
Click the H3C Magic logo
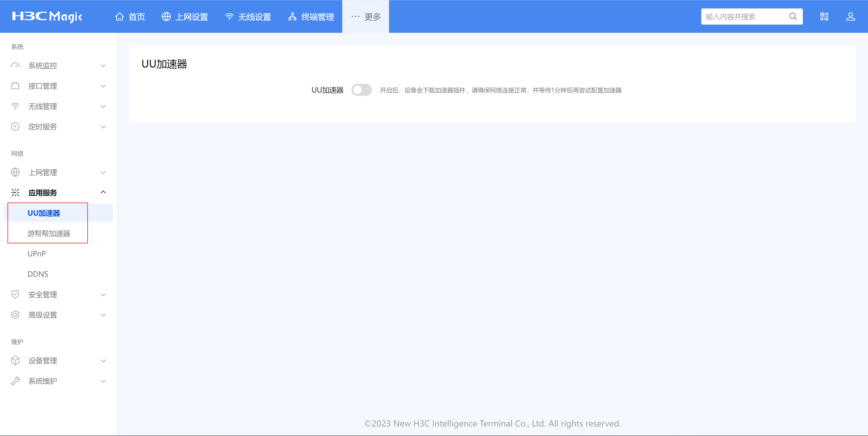[x=47, y=17]
